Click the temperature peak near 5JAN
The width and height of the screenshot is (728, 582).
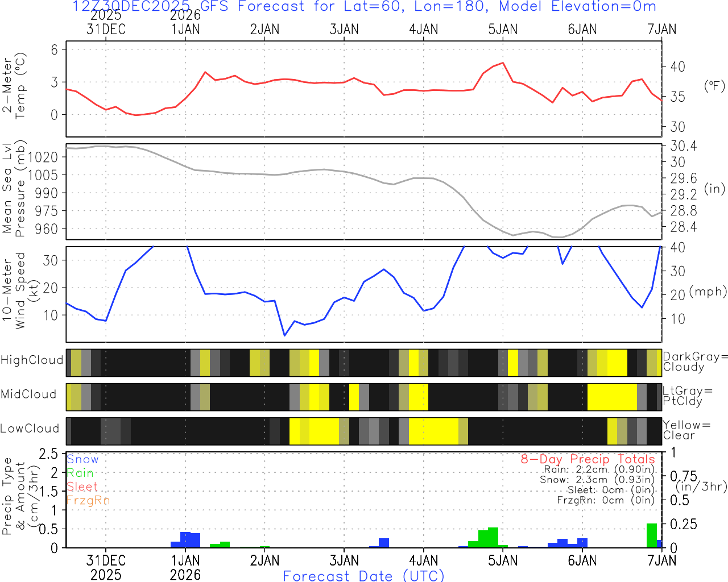pos(503,63)
